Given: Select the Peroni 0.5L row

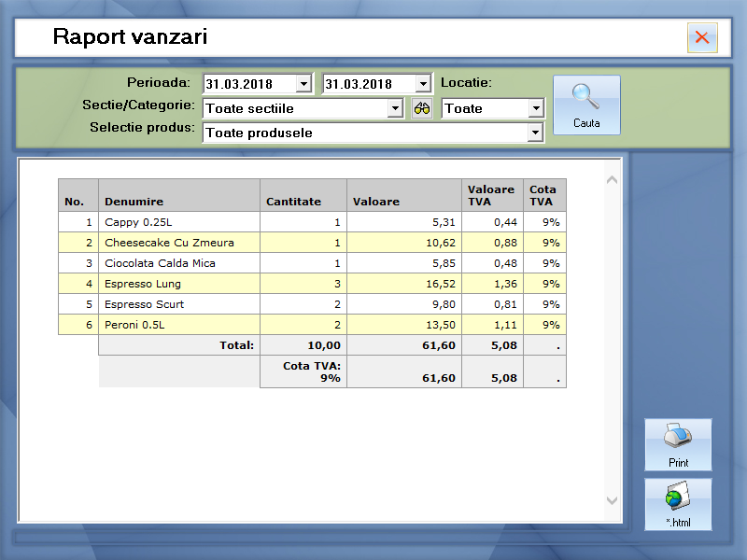Looking at the screenshot, I should coord(312,324).
